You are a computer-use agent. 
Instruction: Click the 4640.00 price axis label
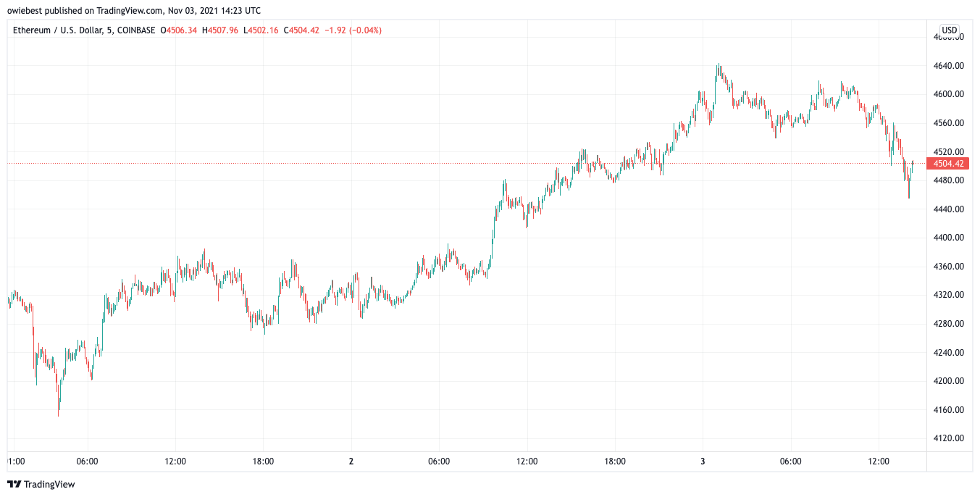coord(949,66)
